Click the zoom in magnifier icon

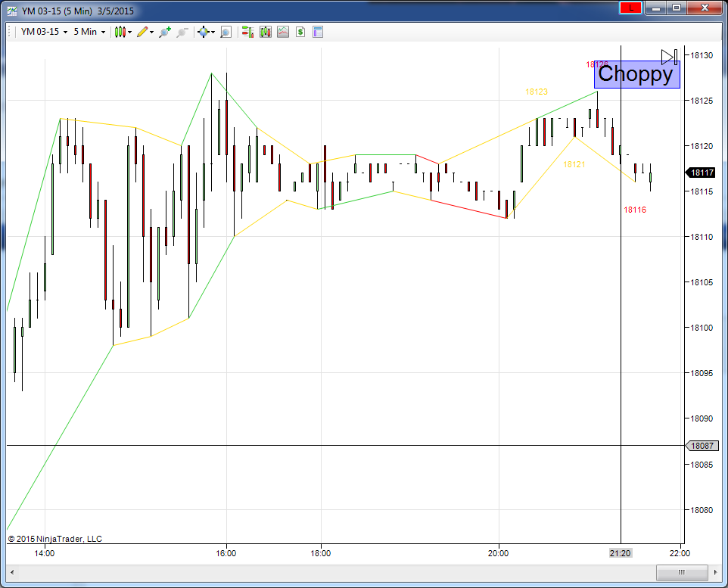(164, 32)
